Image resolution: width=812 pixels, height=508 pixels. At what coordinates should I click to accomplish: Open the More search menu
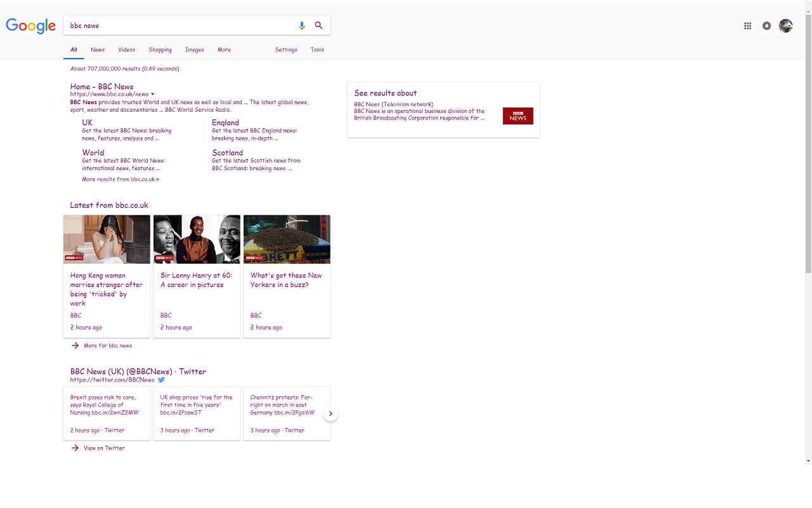[x=224, y=50]
